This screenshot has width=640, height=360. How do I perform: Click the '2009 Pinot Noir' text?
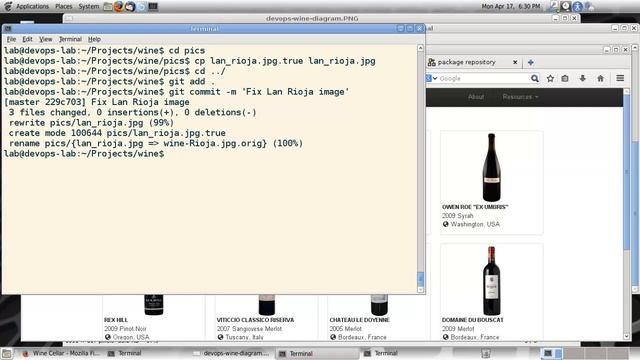pyautogui.click(x=125, y=329)
